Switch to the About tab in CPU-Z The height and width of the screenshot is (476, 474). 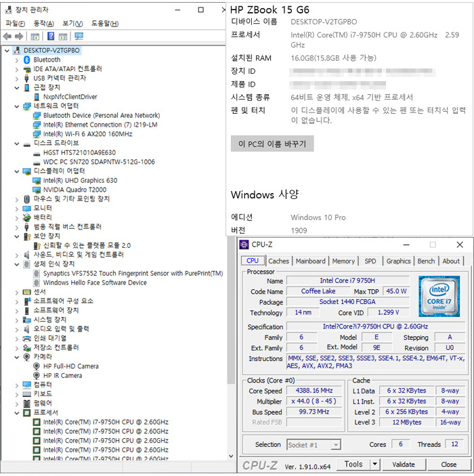450,261
